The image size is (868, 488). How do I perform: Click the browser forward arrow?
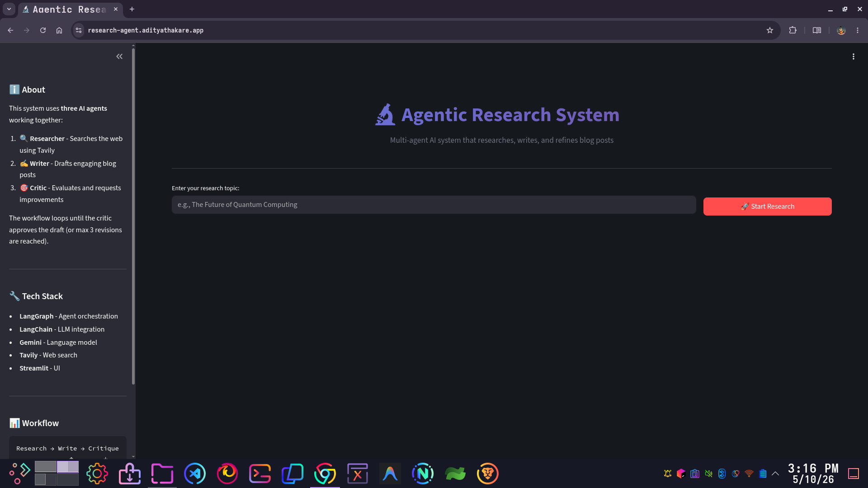tap(27, 30)
